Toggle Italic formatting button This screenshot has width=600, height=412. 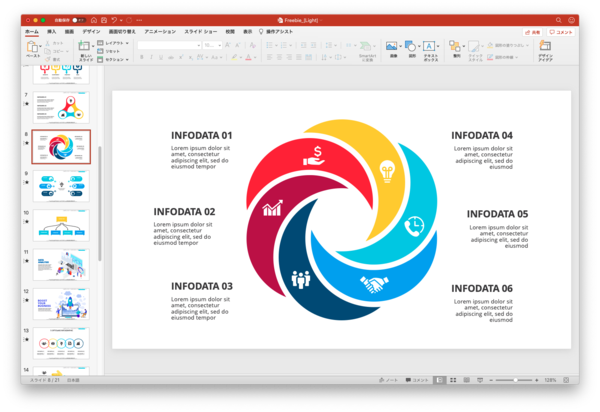[152, 57]
